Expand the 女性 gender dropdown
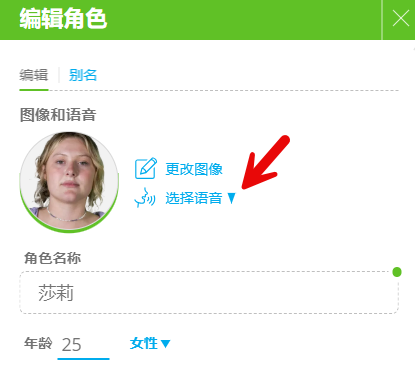 tap(150, 343)
